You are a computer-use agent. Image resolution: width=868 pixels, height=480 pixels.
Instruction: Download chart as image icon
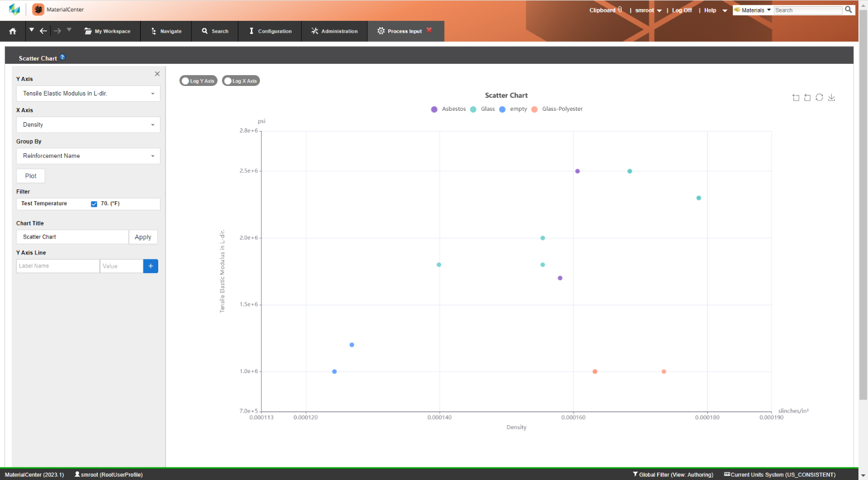[832, 97]
